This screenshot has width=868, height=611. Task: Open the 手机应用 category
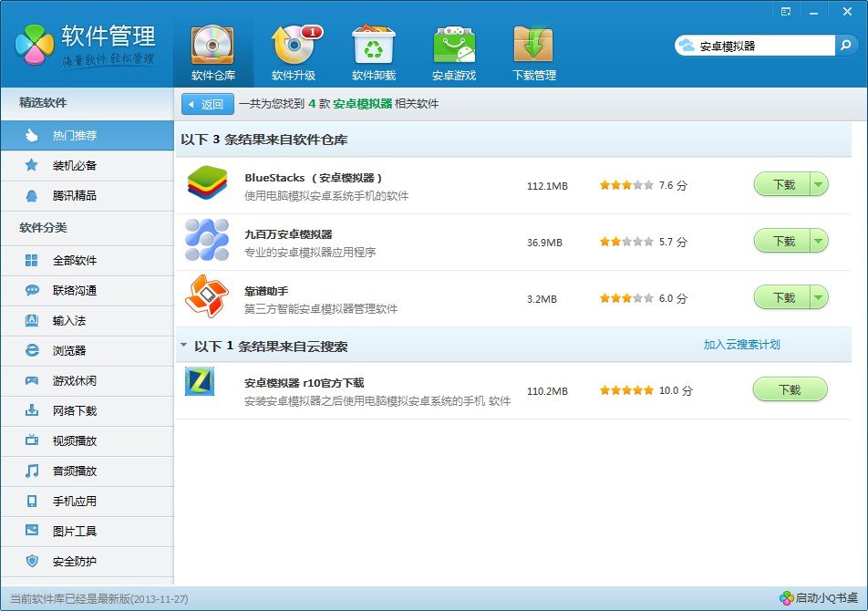click(87, 502)
